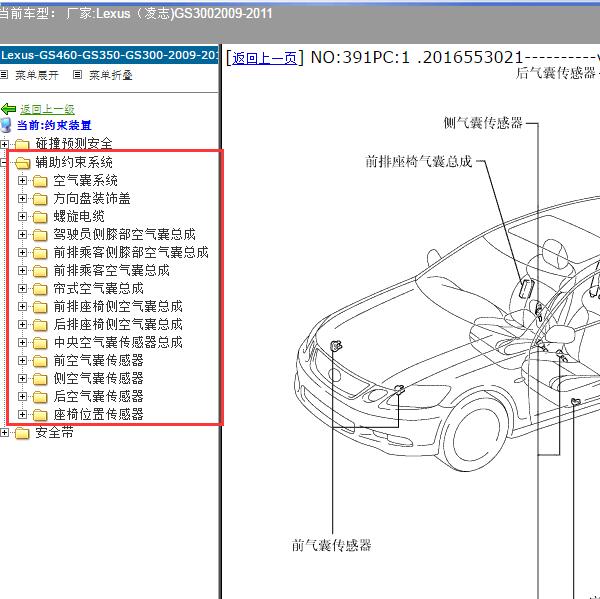Viewport: 600px width, 599px height.
Task: Click the 后气囊传感器 label in diagram
Action: tap(556, 73)
